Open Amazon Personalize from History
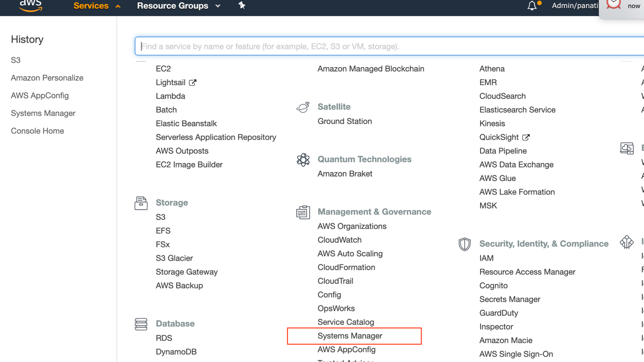The image size is (644, 362). (47, 78)
